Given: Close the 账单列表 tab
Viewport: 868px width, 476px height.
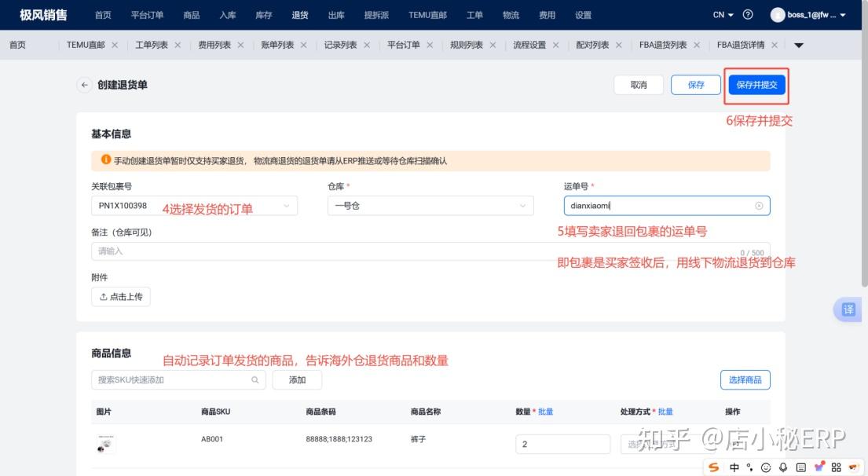Looking at the screenshot, I should click(x=303, y=45).
